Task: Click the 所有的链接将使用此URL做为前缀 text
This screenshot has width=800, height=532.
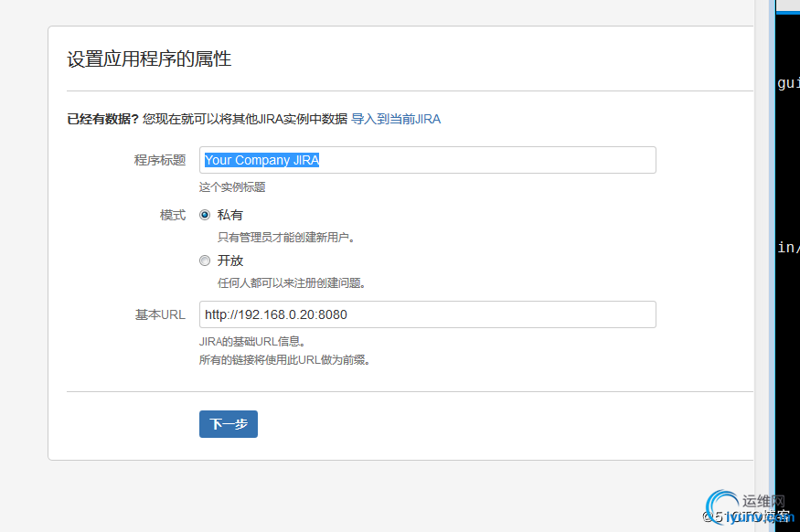Action: 284,360
